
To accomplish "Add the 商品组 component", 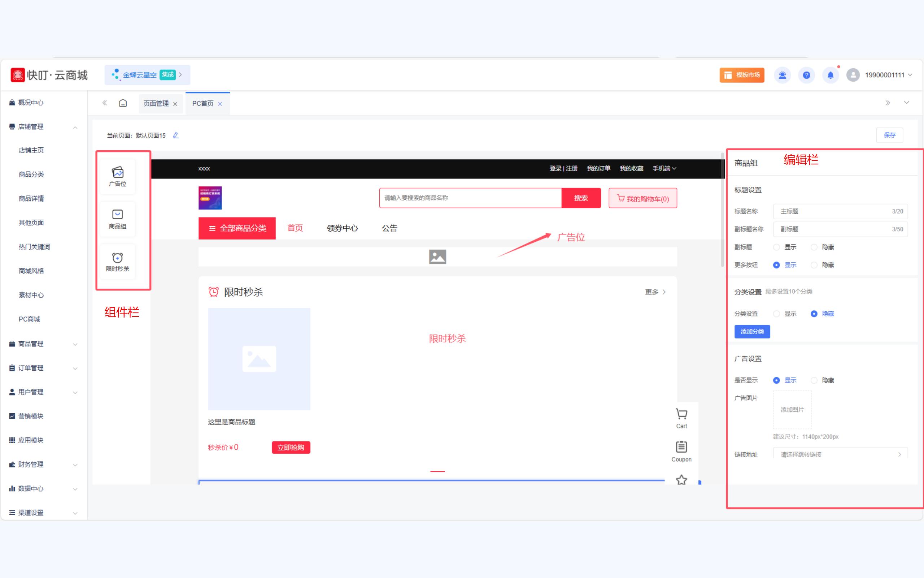I will pyautogui.click(x=118, y=219).
